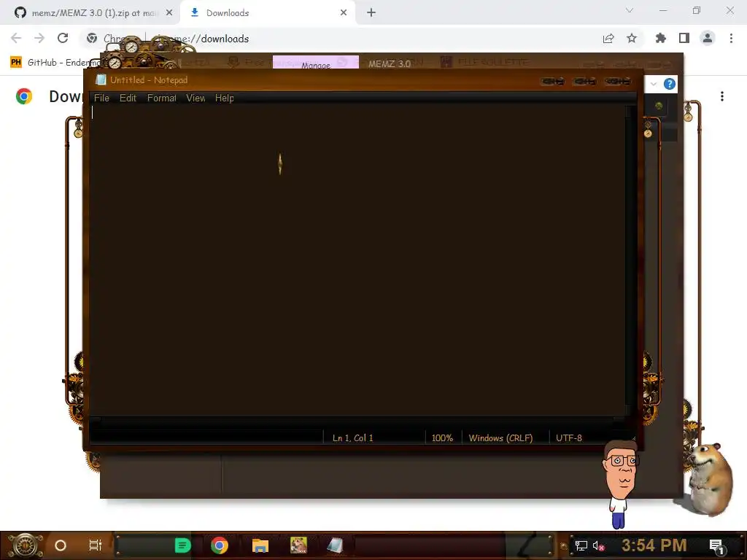Open Task View on taskbar

click(96, 545)
